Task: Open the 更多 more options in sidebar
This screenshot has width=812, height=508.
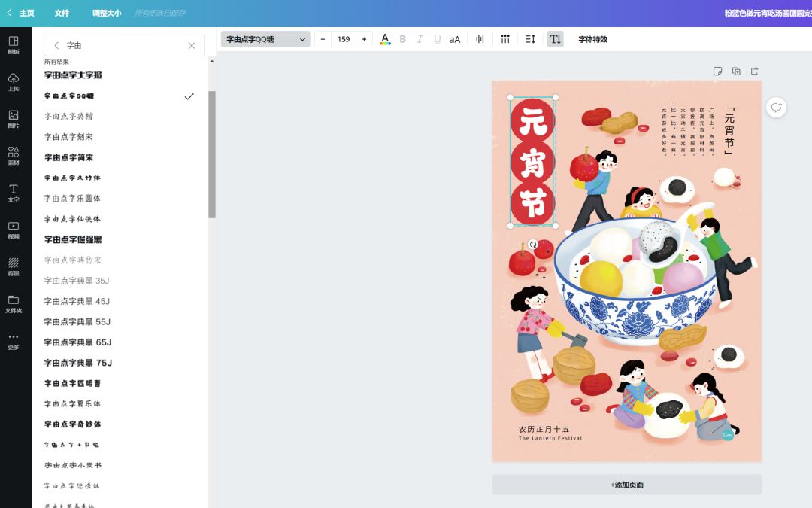Action: [x=14, y=340]
